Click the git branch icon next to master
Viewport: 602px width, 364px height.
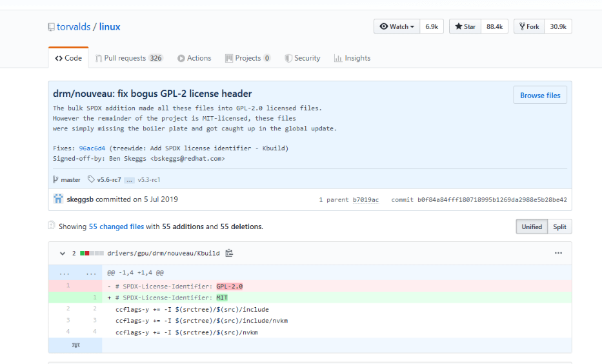pyautogui.click(x=55, y=179)
